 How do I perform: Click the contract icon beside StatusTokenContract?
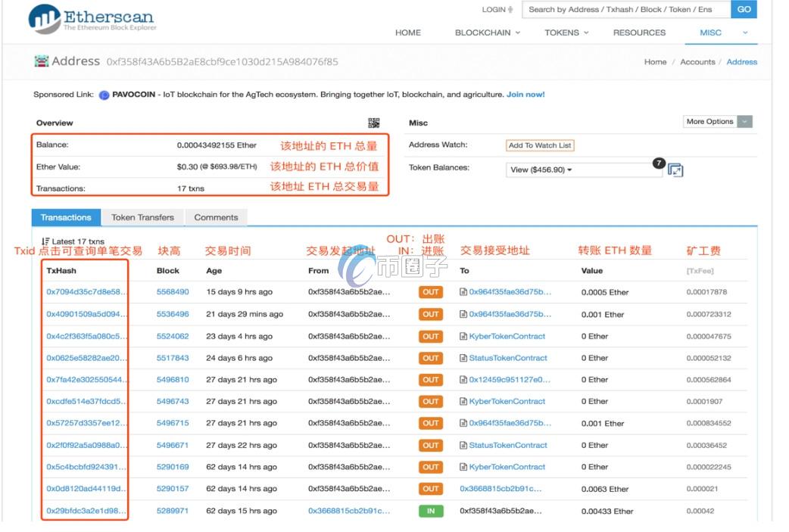[x=464, y=358]
